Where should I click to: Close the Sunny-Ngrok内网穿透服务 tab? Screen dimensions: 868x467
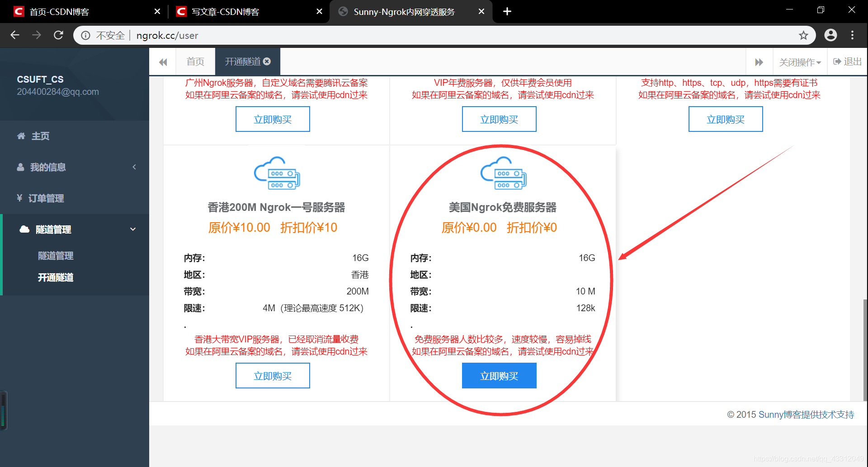pyautogui.click(x=481, y=11)
